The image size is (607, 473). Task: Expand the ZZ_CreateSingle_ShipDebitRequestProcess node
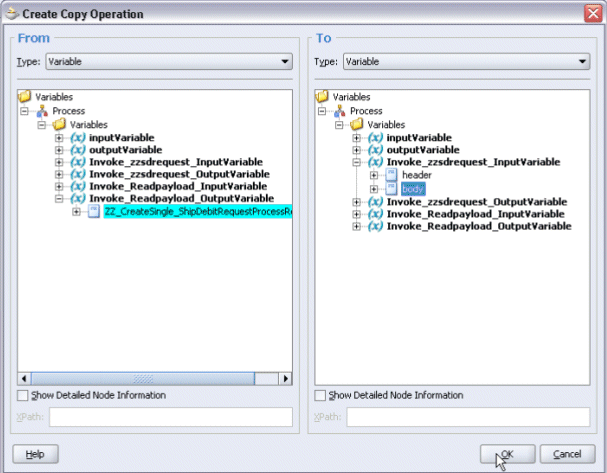76,212
